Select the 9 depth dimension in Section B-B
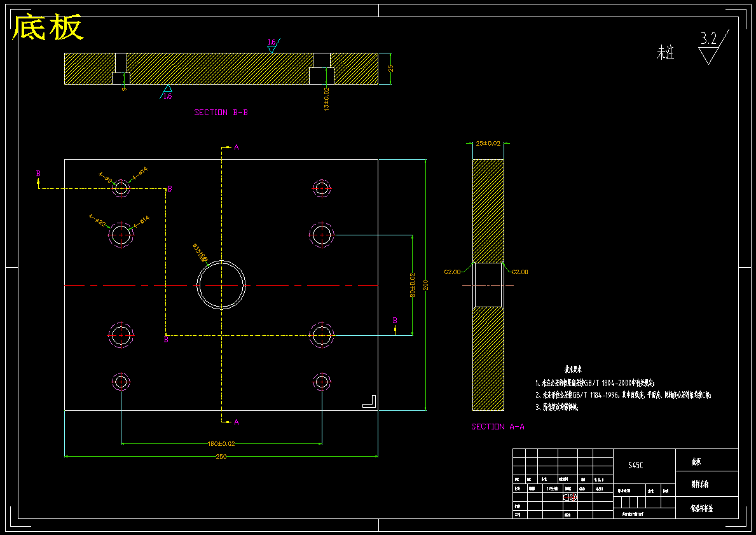756x535 pixels. pyautogui.click(x=124, y=89)
